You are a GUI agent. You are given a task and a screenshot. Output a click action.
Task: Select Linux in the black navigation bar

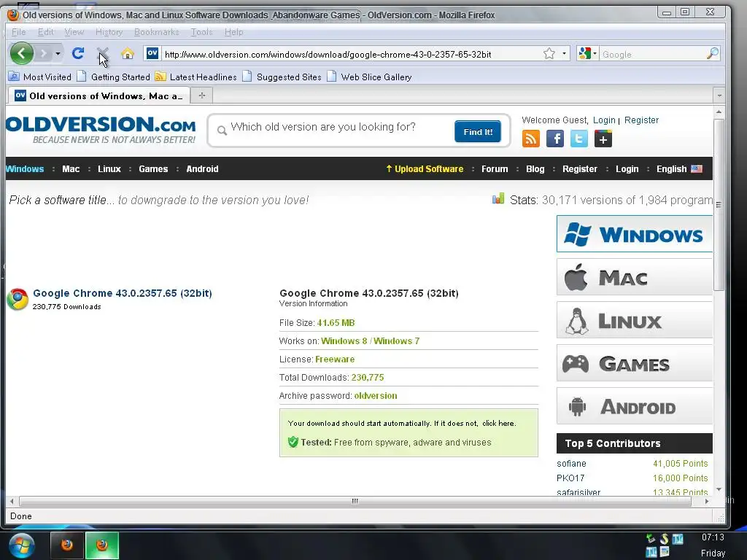click(109, 169)
